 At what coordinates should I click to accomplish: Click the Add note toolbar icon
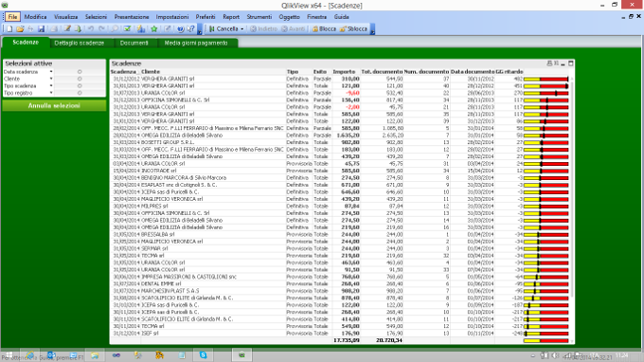(x=168, y=28)
